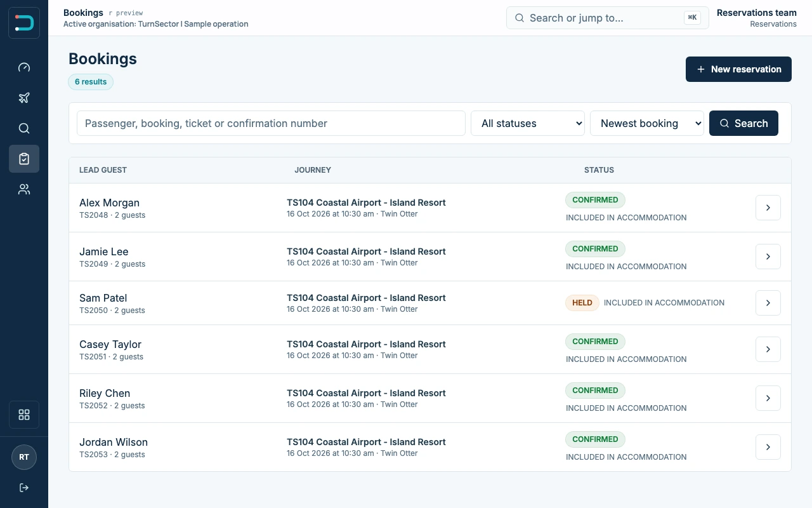Image resolution: width=812 pixels, height=508 pixels.
Task: Run the bookings Search button
Action: (743, 123)
